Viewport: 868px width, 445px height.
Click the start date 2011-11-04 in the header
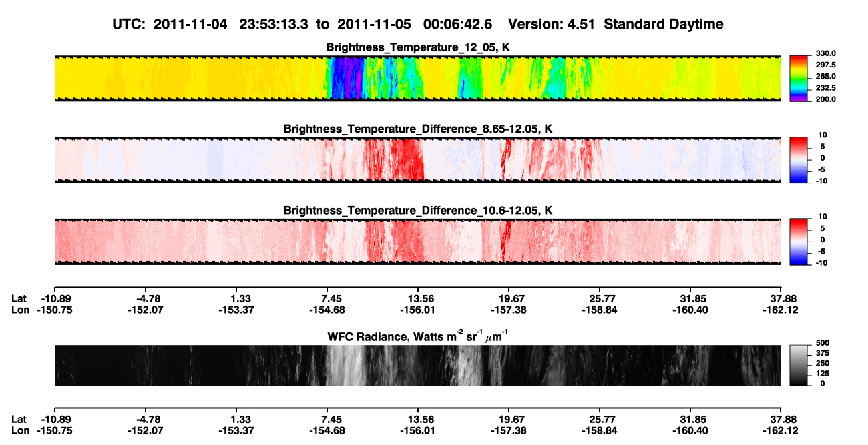[x=191, y=24]
